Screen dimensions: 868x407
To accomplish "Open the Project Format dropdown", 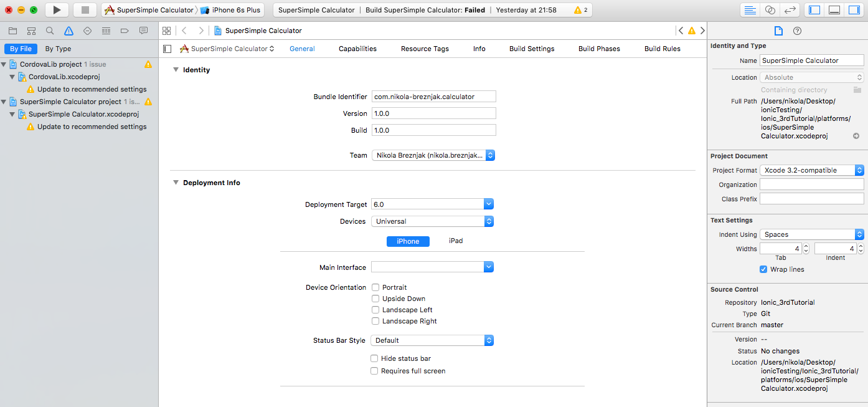I will (x=812, y=170).
